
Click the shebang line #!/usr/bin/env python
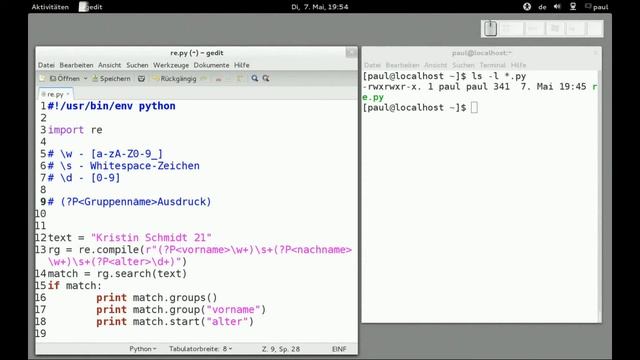coord(112,106)
